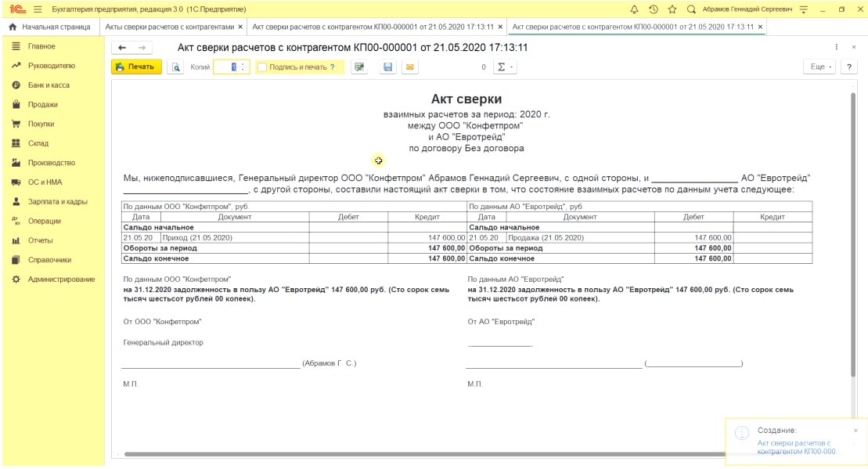Navigate back with the left arrow
This screenshot has width=868, height=469.
coord(122,48)
